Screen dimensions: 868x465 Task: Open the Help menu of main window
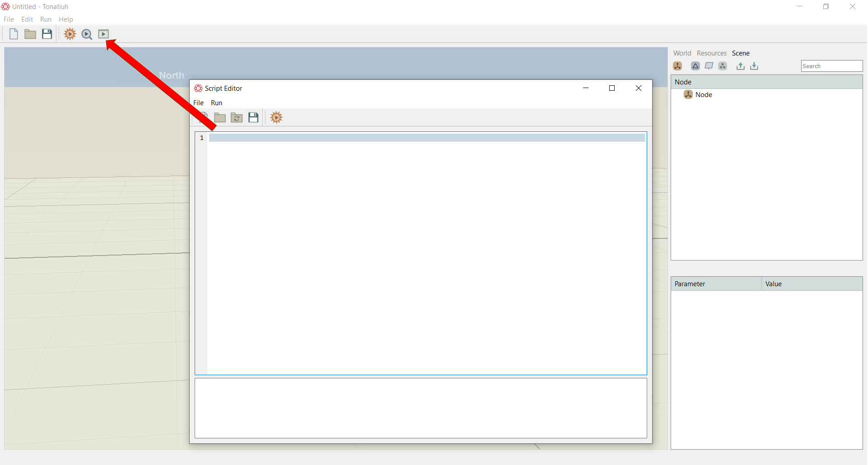coord(66,19)
